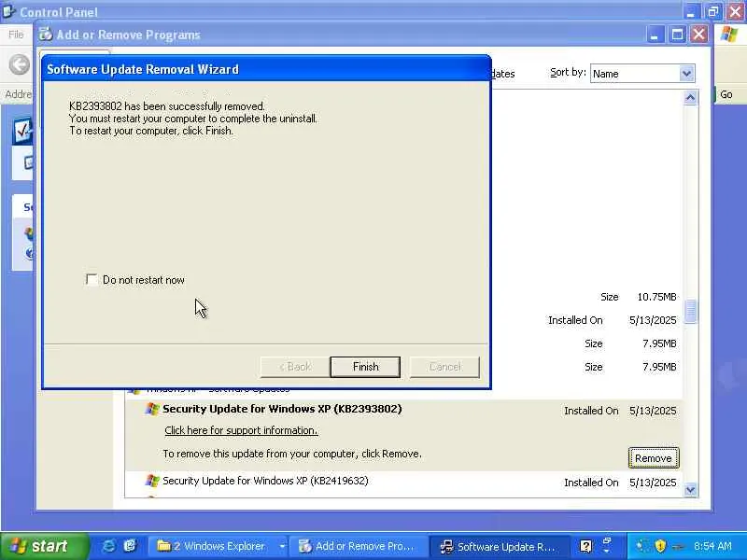Click the Go button in Control Panel
The width and height of the screenshot is (747, 560).
pos(726,94)
